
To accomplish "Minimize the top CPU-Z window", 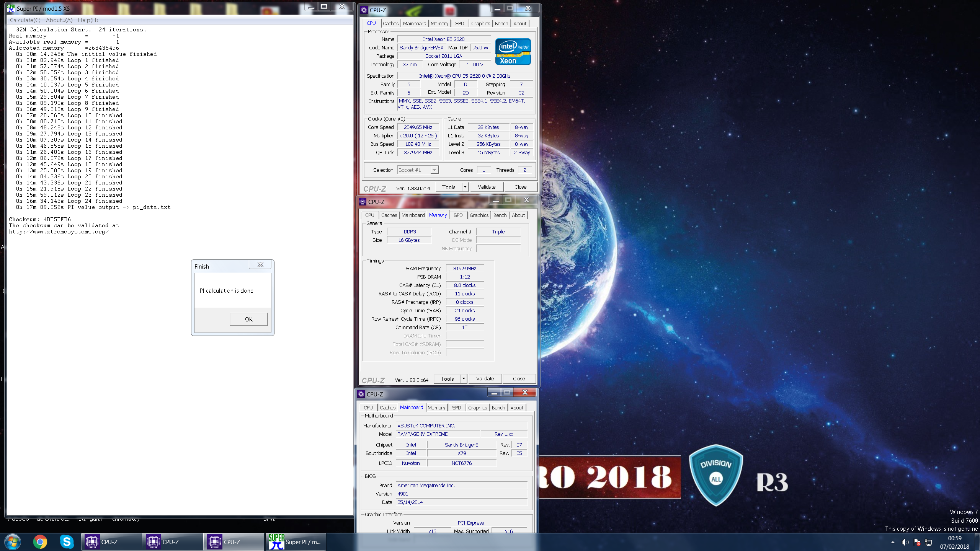I will tap(497, 8).
